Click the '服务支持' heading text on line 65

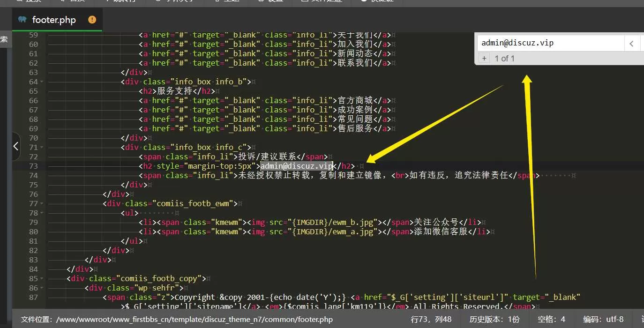point(174,91)
